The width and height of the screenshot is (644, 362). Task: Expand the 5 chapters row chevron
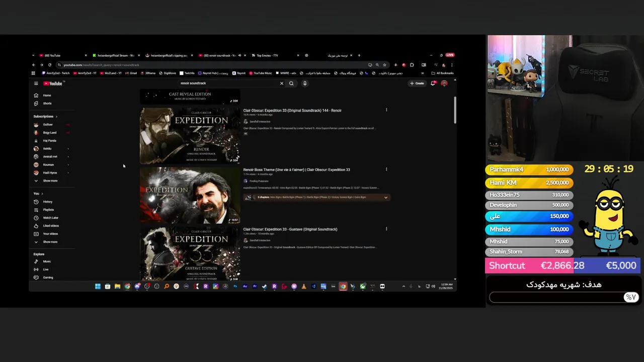coord(386,198)
